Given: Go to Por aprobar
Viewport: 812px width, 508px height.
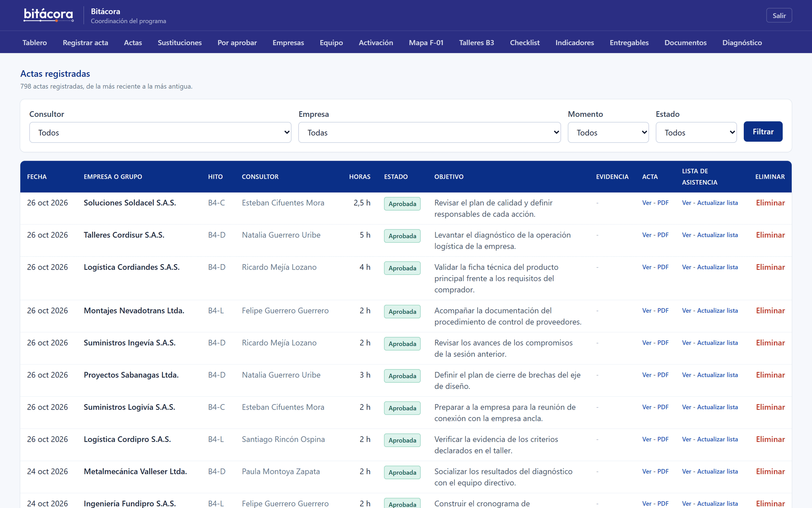Looking at the screenshot, I should pyautogui.click(x=237, y=43).
